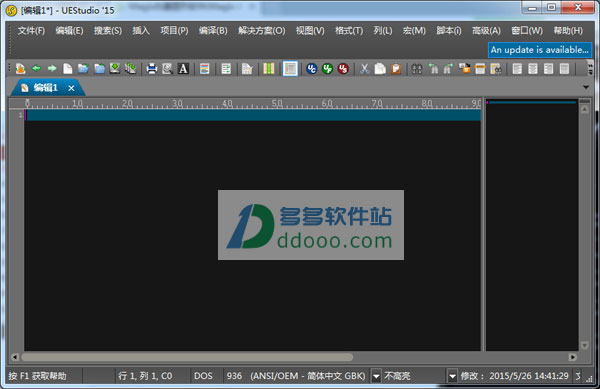
Task: Click the printer icon to print
Action: (x=152, y=68)
